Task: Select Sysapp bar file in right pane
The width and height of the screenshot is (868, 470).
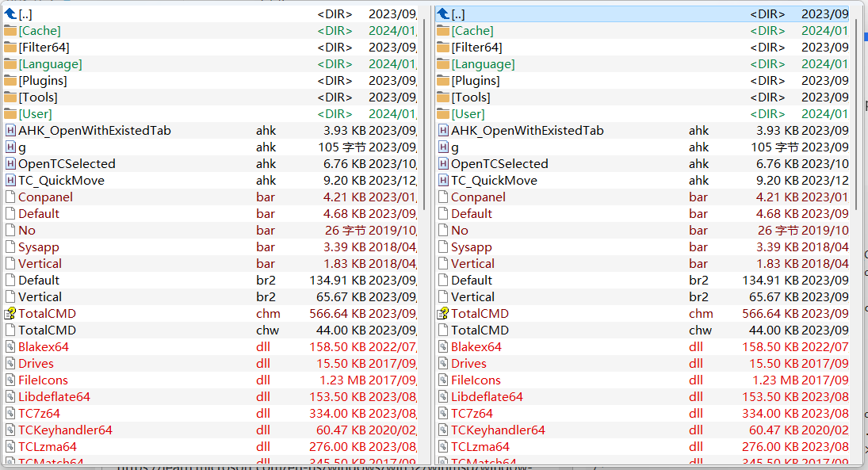Action: [x=472, y=246]
